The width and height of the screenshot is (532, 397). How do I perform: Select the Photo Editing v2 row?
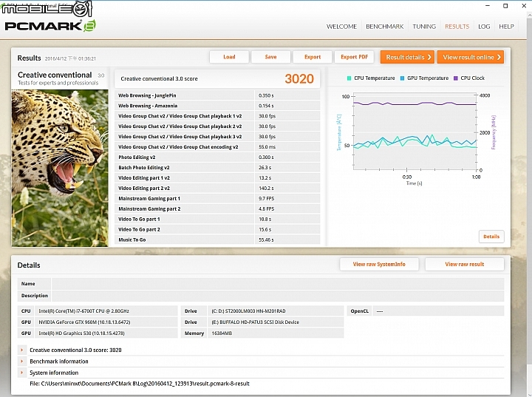(x=217, y=157)
